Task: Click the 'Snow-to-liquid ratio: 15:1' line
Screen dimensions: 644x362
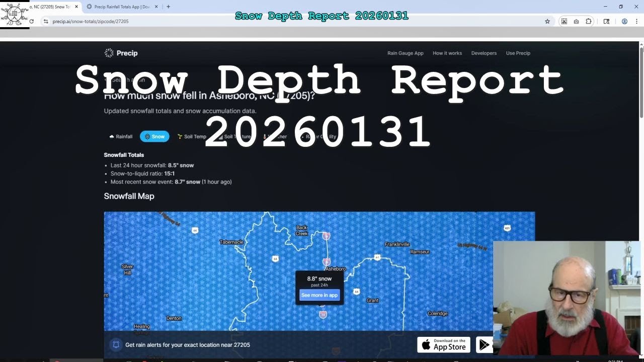Action: click(142, 173)
